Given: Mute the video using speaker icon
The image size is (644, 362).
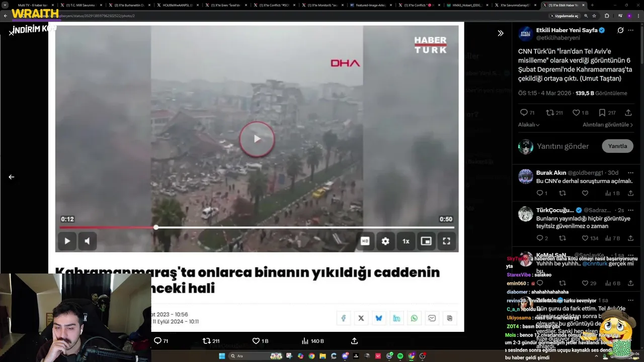Looking at the screenshot, I should [87, 241].
